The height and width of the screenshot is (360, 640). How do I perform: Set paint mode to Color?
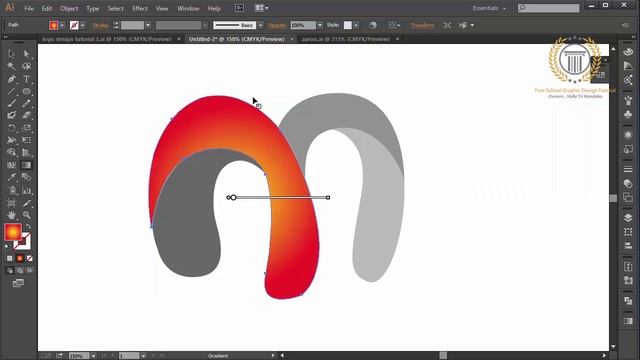click(x=10, y=258)
